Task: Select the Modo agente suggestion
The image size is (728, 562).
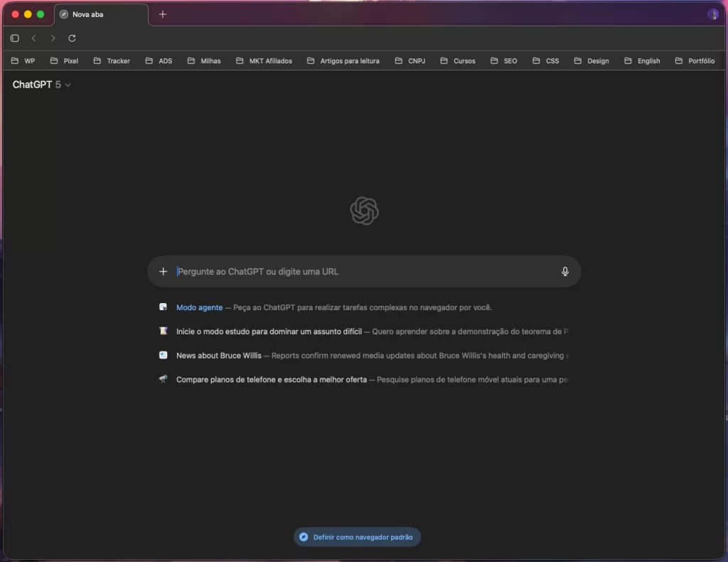Action: [x=200, y=308]
